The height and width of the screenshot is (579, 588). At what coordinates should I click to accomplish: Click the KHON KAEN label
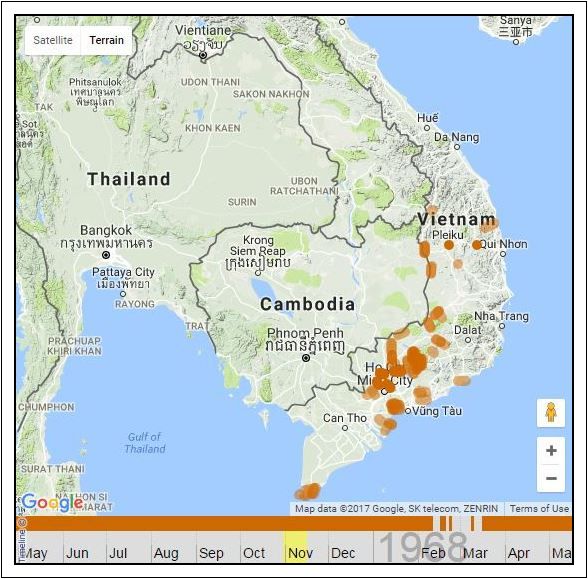(213, 128)
